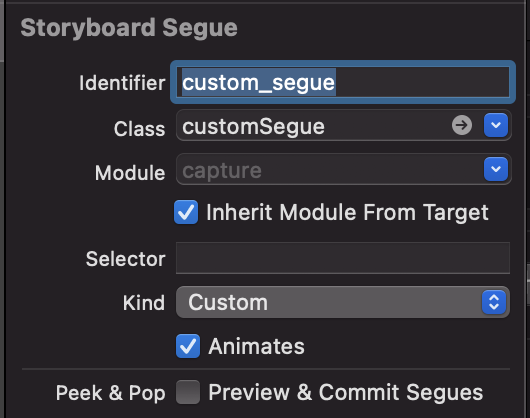Open the Module dropdown chevron button
Viewport: 530px width, 418px height.
(x=496, y=169)
